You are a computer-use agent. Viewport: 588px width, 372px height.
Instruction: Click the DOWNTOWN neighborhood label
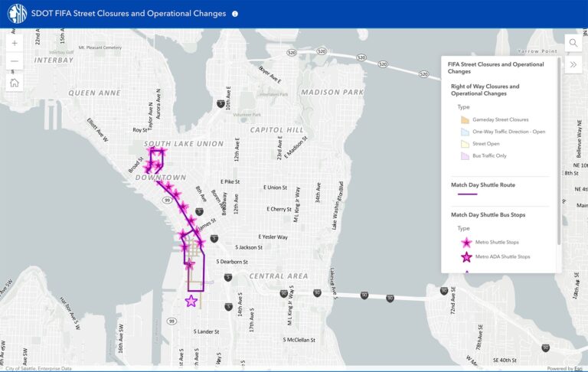(161, 178)
